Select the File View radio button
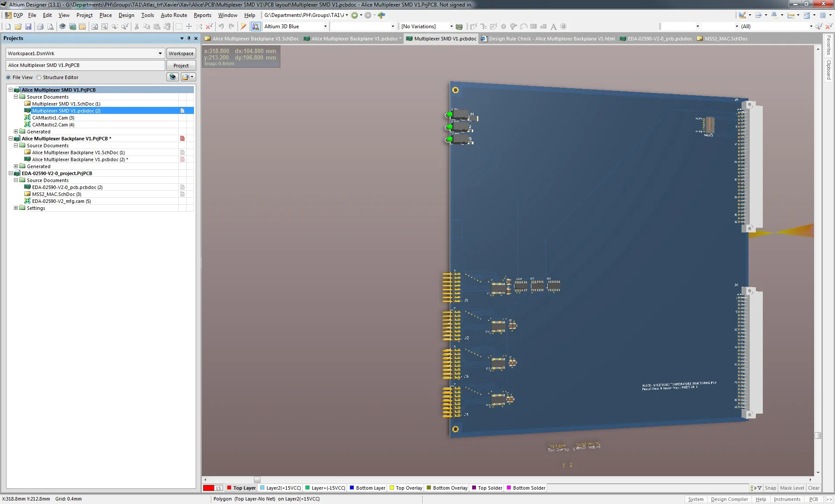The image size is (835, 504). point(8,77)
